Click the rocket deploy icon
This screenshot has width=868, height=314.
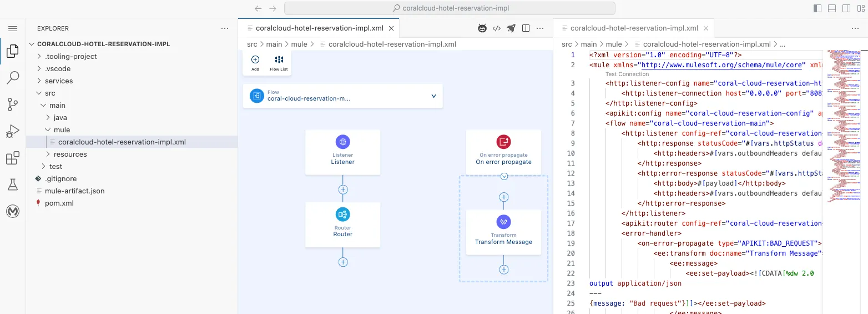[511, 28]
